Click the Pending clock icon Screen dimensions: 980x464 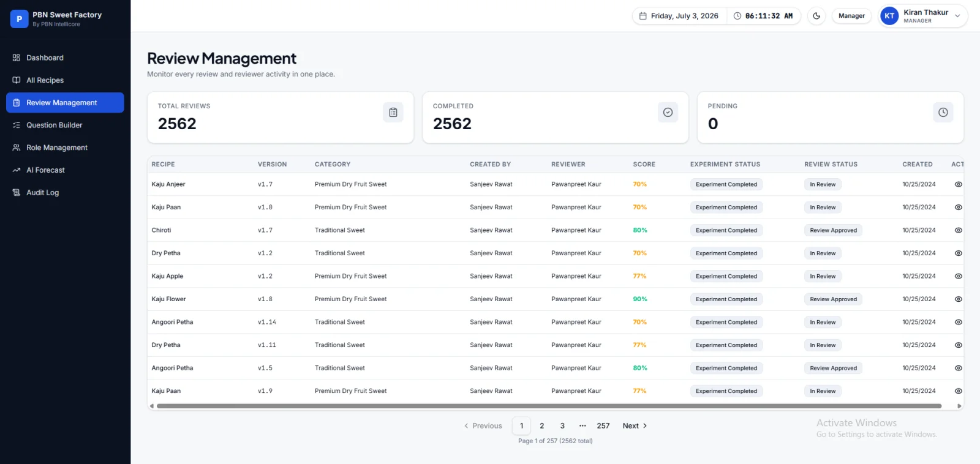click(943, 113)
